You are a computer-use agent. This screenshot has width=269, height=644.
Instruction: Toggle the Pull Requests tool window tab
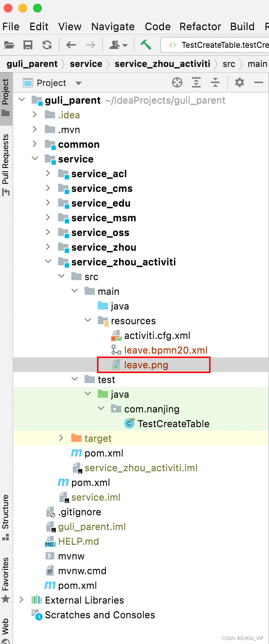[6, 164]
